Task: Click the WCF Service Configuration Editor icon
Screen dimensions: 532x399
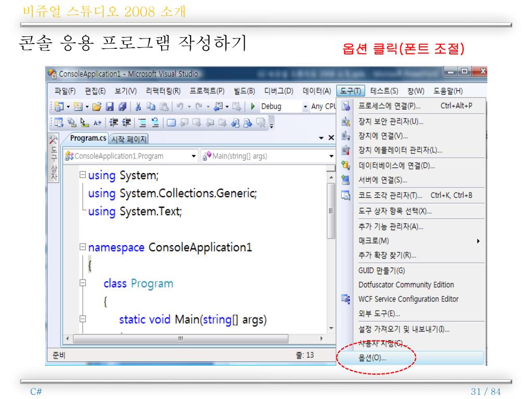Action: click(345, 299)
